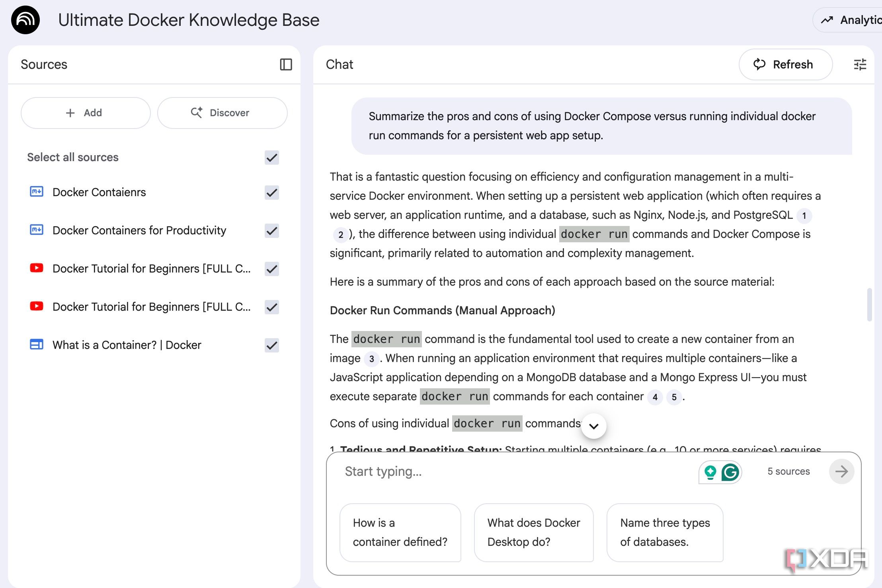Screen dimensions: 882x588
Task: Uncheck the What is a Container source
Action: (272, 345)
